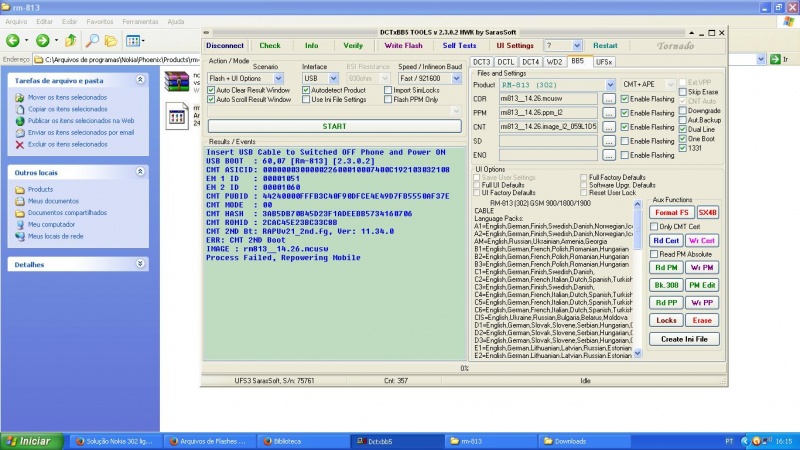Click the Windows Start 'Iniciar' button
The image size is (800, 450).
32,441
